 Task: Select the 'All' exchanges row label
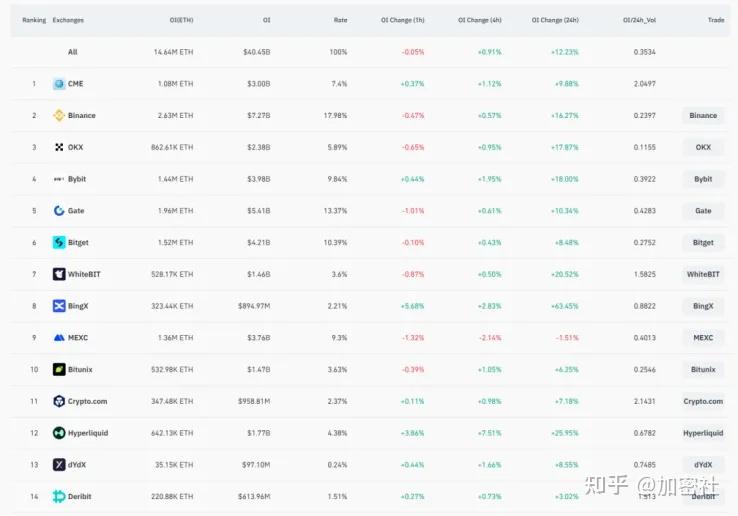72,52
